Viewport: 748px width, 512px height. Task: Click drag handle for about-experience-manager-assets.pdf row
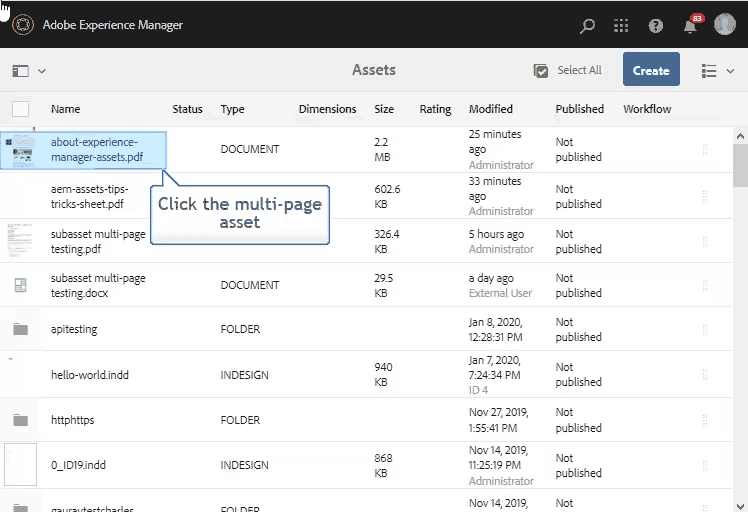click(705, 149)
